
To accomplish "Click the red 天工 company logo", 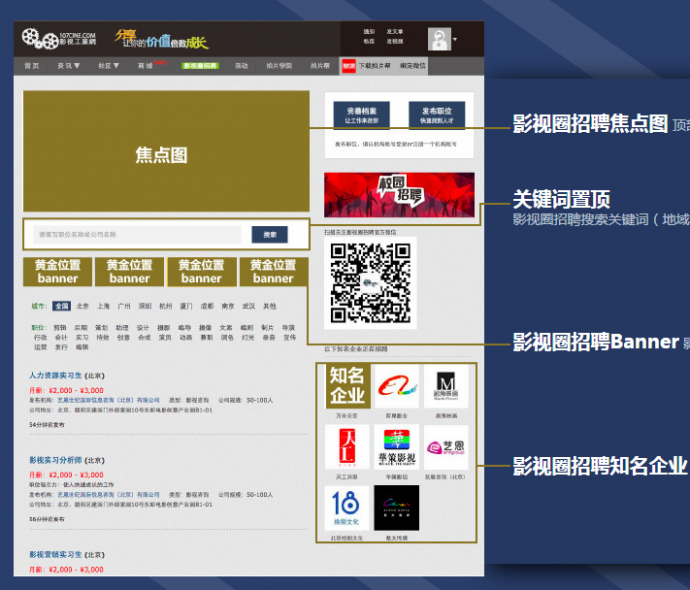I will click(346, 447).
